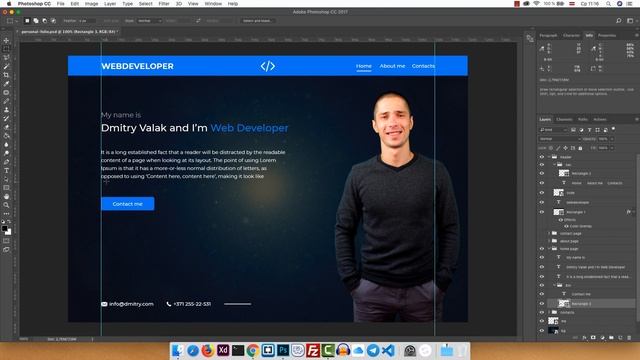Screen dimensions: 640x360
Task: Expand the about page group
Action: point(549,241)
